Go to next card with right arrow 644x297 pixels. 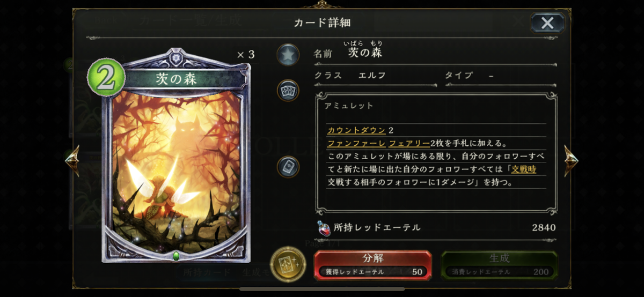[x=571, y=160]
